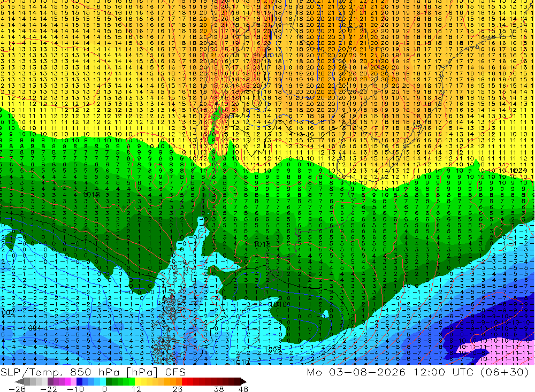Screen dimensions: 535x392
Task: Click the gray arrow end of the color bar
Action: tap(20, 381)
